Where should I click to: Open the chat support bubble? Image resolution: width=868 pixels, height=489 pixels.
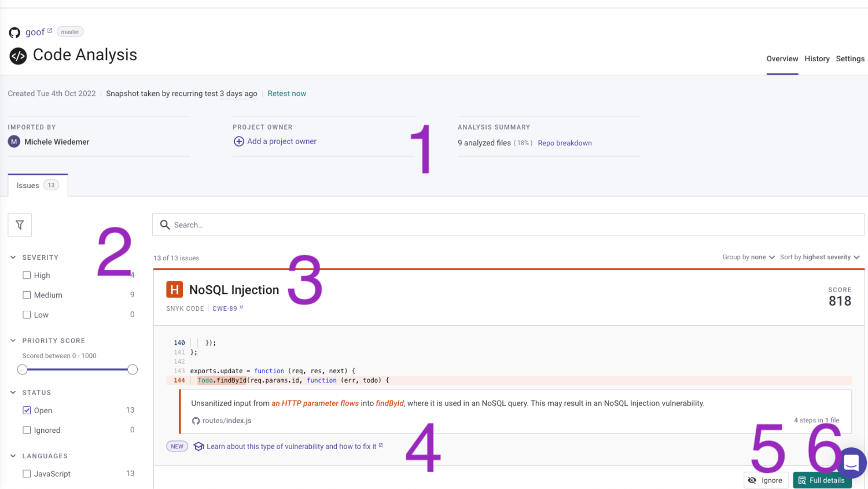pos(851,463)
